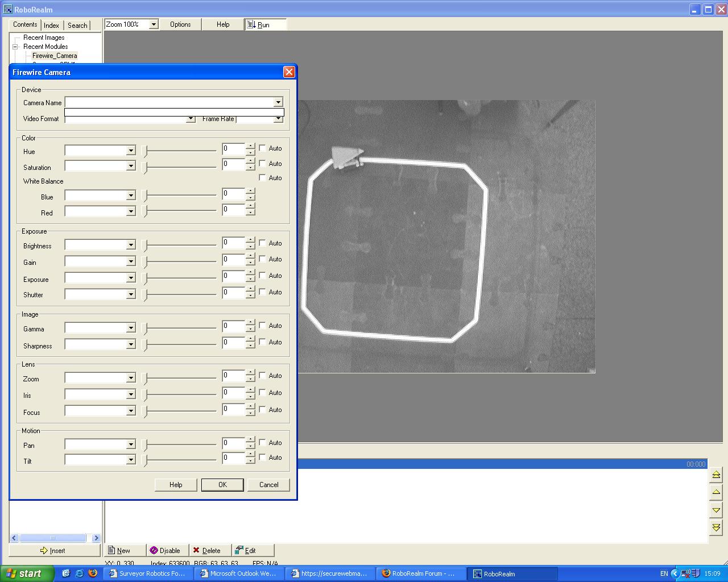Click the Saturation slider track
This screenshot has width=728, height=582.
tap(181, 167)
